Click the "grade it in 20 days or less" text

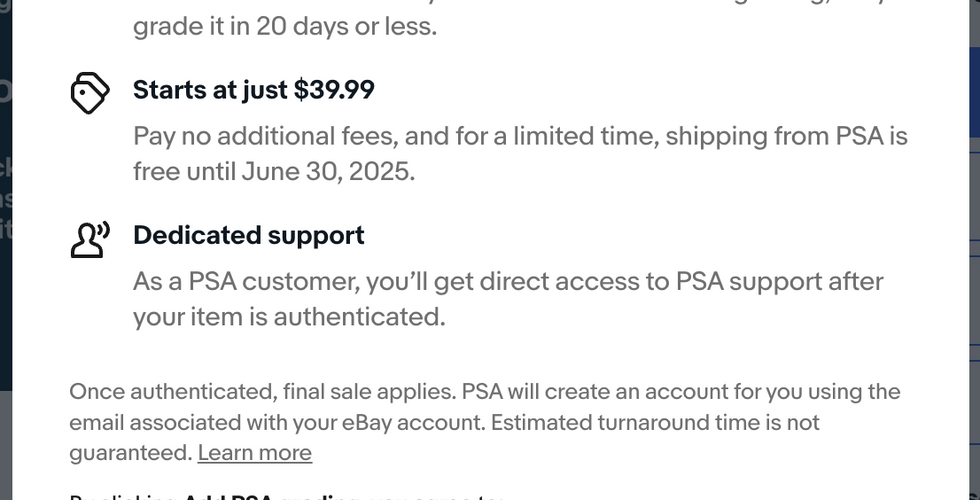(285, 26)
